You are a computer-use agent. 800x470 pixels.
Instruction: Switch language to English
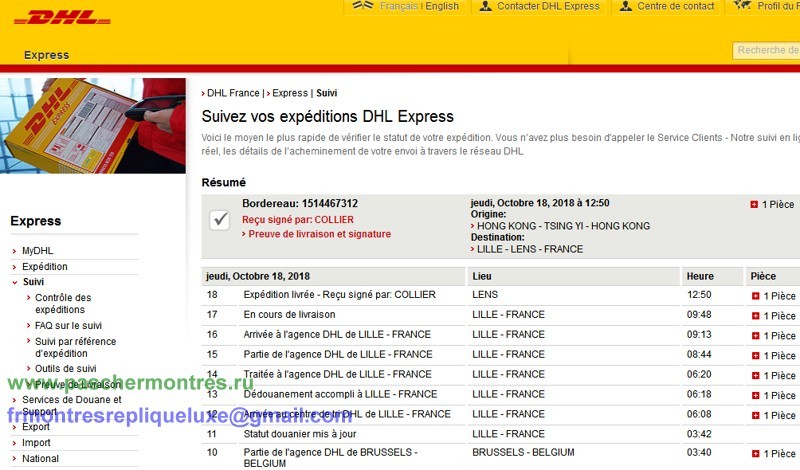[442, 6]
